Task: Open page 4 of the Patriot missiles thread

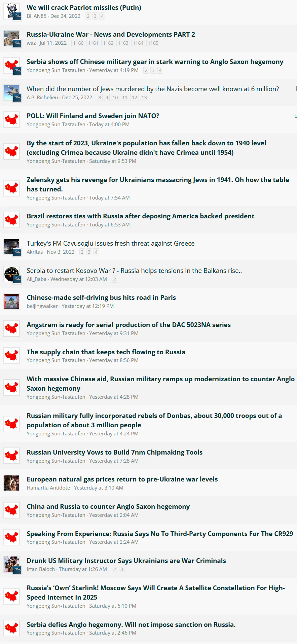Action: pyautogui.click(x=102, y=16)
